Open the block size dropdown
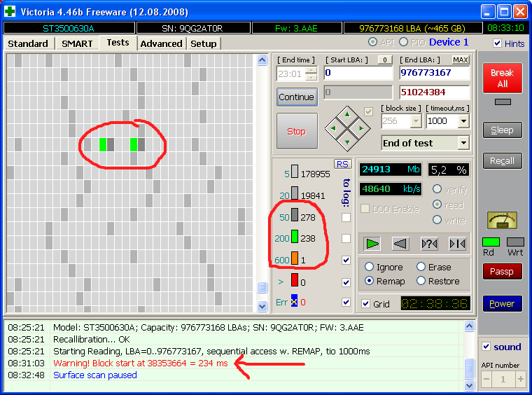 click(416, 120)
